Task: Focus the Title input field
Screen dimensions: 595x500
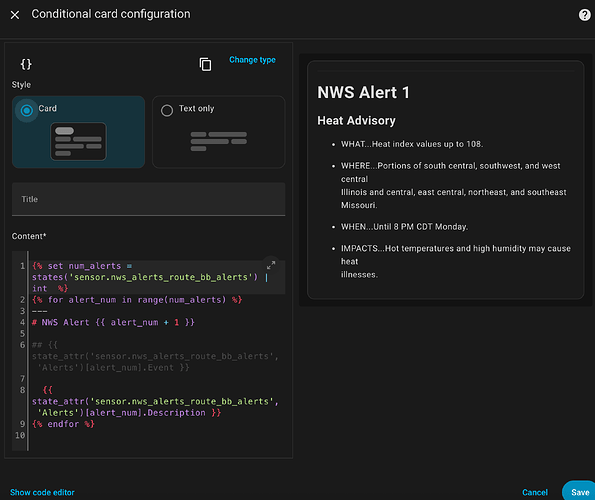Action: (148, 199)
